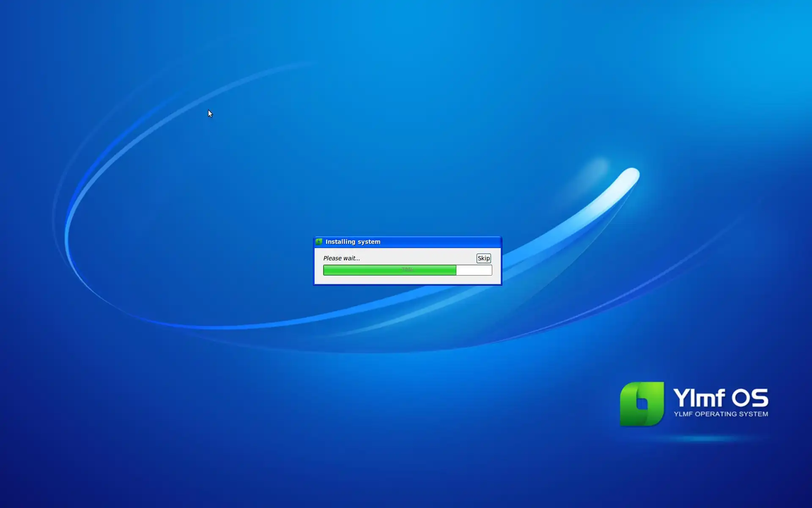Click the "Ylmf OS" wordmark text

pos(720,398)
